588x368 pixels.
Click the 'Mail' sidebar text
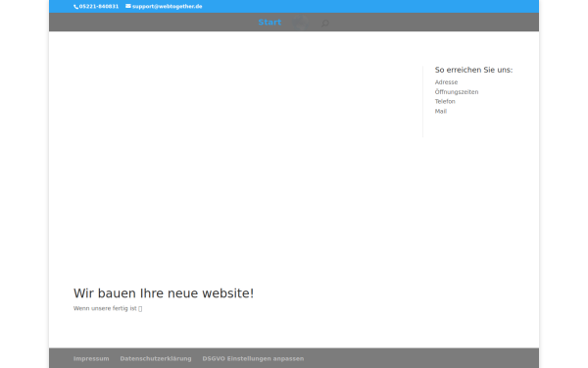click(x=441, y=111)
